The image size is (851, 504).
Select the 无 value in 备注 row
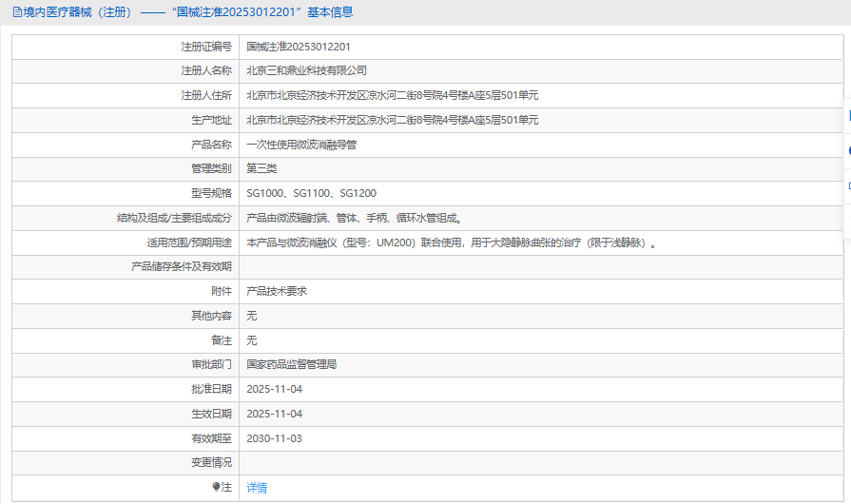coord(252,340)
